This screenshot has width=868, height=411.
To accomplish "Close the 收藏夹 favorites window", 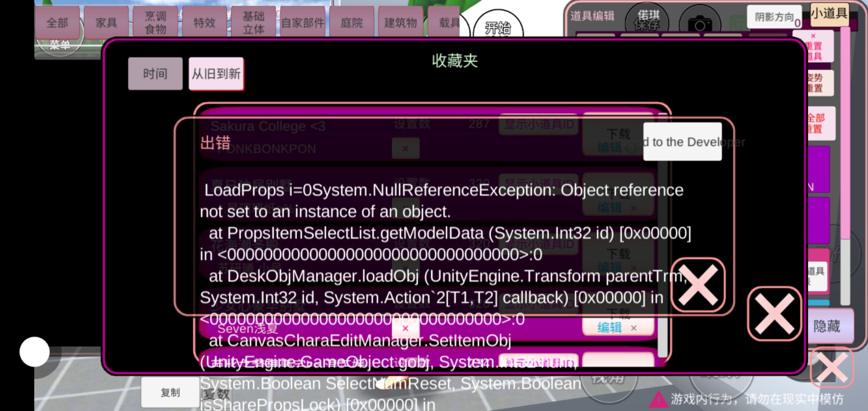I will [x=774, y=314].
